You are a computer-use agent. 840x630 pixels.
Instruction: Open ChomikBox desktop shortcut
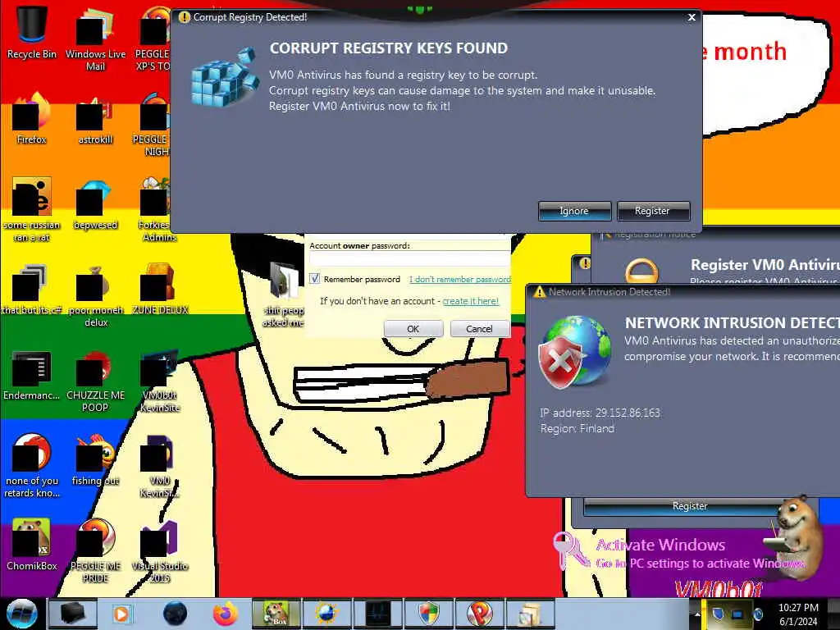(x=32, y=544)
